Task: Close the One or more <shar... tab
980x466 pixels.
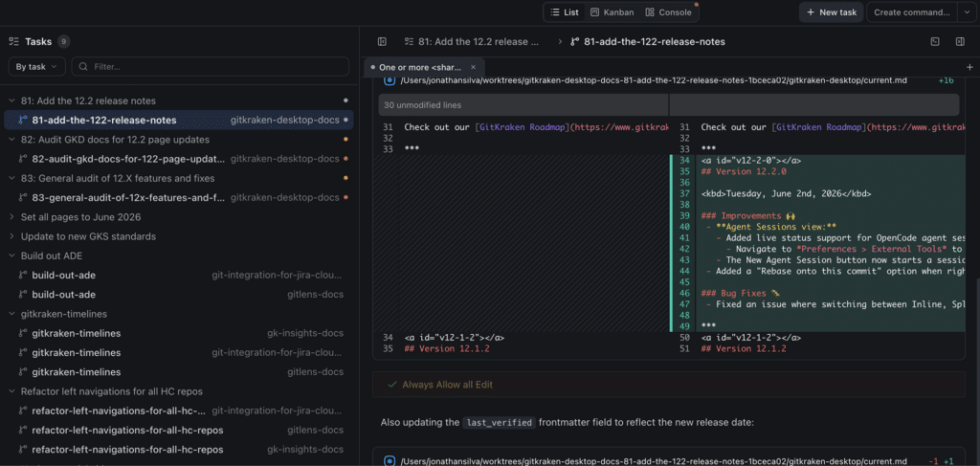Action: 473,67
